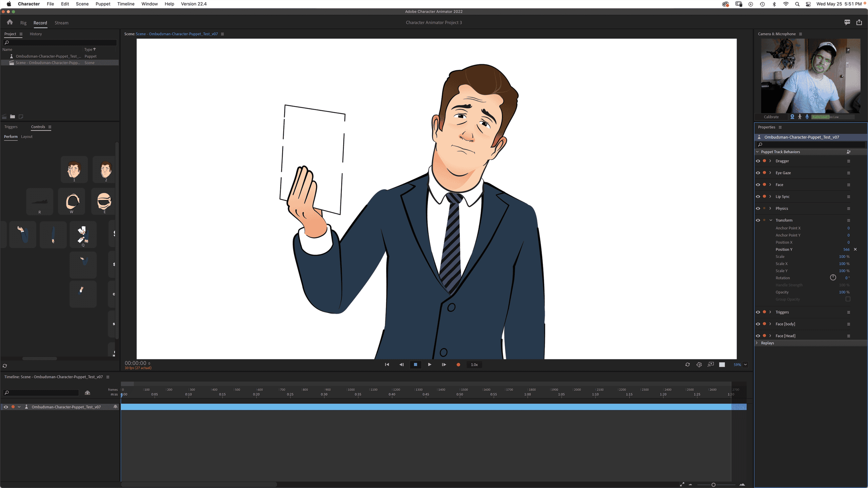Click the microphone input icon under camera
This screenshot has height=488, width=868.
coord(807,117)
